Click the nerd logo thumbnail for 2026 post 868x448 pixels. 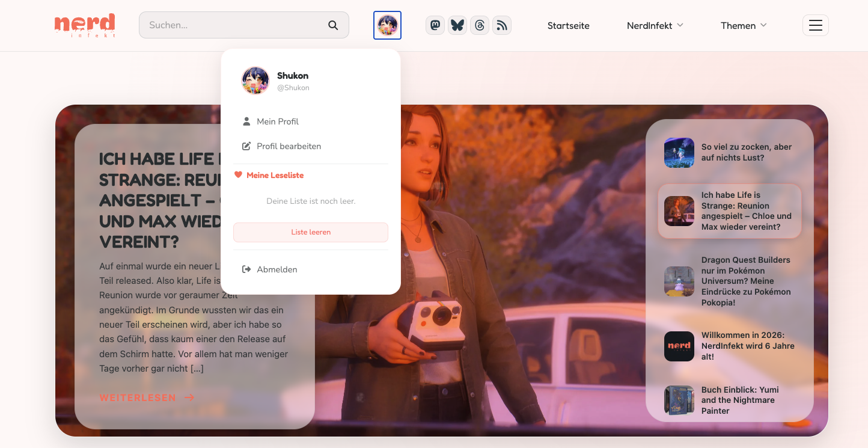[679, 346]
